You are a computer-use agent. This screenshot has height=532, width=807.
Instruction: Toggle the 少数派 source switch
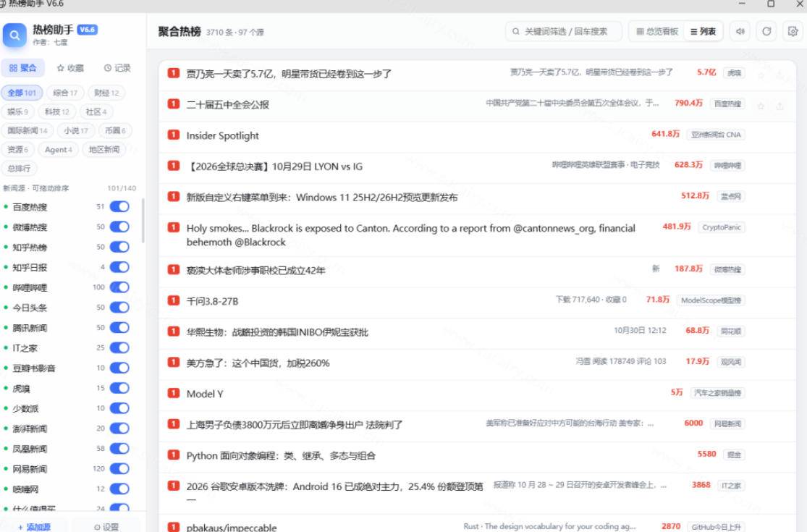pos(119,408)
